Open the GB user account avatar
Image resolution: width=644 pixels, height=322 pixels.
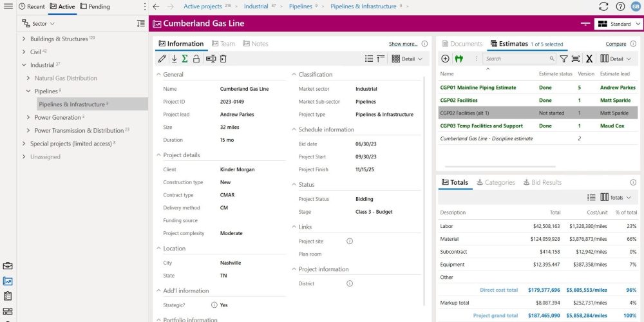pos(636,6)
